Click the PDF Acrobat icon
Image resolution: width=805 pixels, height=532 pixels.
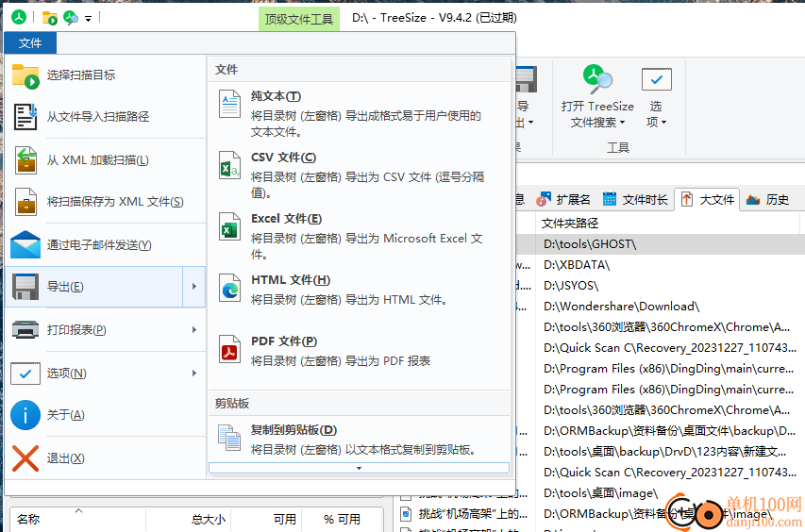[229, 349]
